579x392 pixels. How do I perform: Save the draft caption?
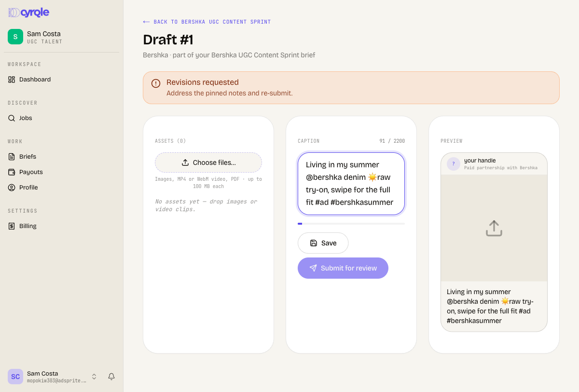point(323,243)
